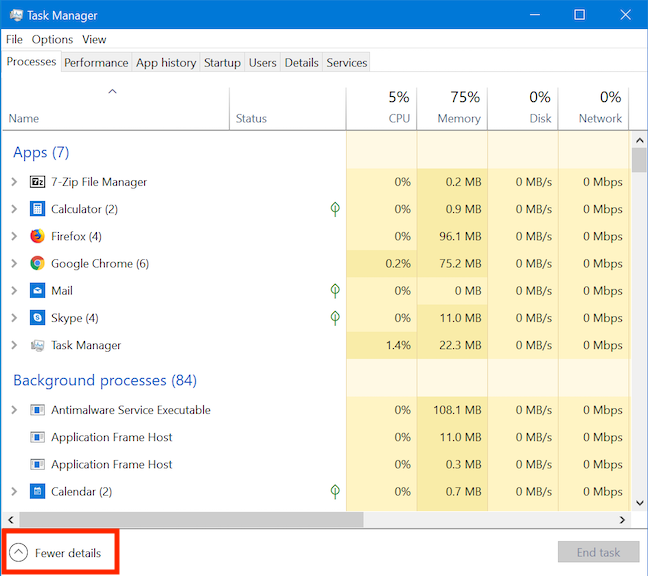Click the End task button
This screenshot has height=576, width=648.
click(598, 552)
